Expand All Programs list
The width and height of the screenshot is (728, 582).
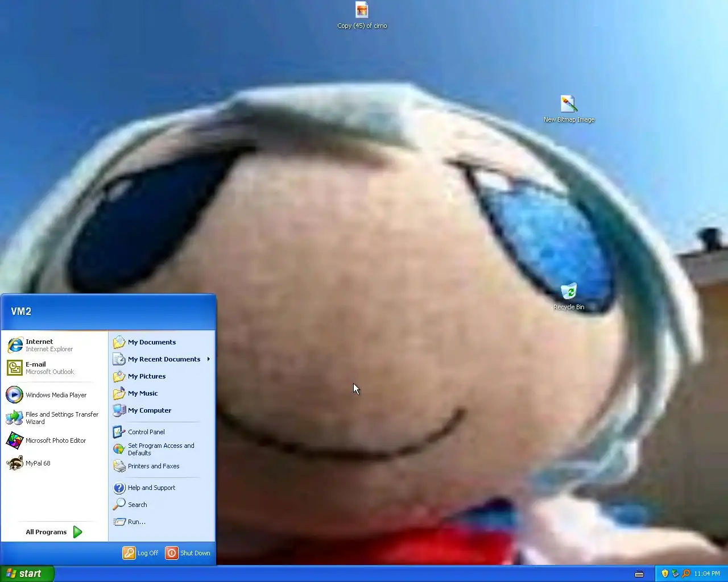point(55,532)
